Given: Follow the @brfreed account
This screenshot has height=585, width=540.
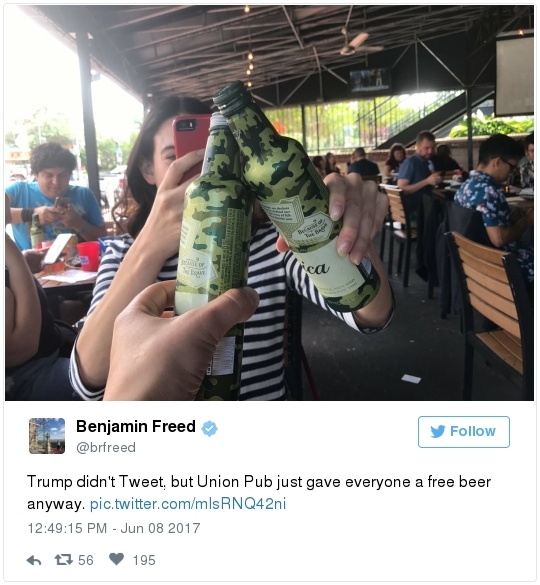Looking at the screenshot, I should click(463, 432).
